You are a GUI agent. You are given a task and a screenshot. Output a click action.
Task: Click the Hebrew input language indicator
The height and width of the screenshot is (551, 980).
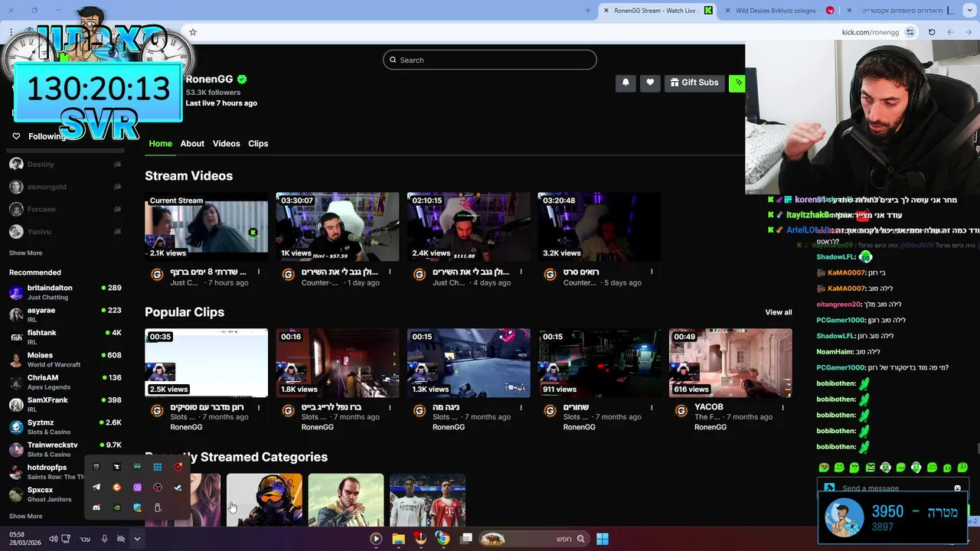point(85,539)
